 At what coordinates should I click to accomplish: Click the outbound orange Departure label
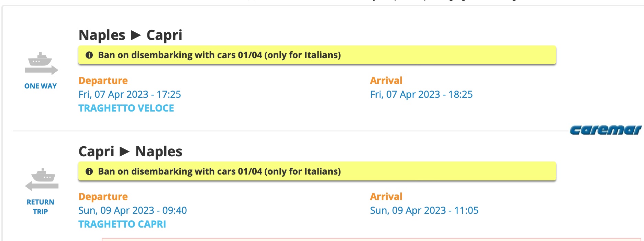coord(103,81)
